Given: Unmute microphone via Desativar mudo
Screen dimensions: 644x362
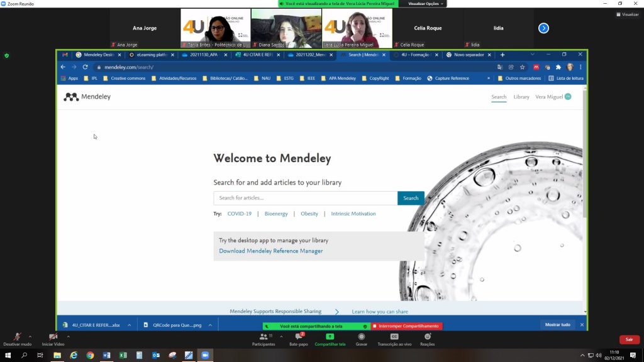Looking at the screenshot, I should pos(17,339).
